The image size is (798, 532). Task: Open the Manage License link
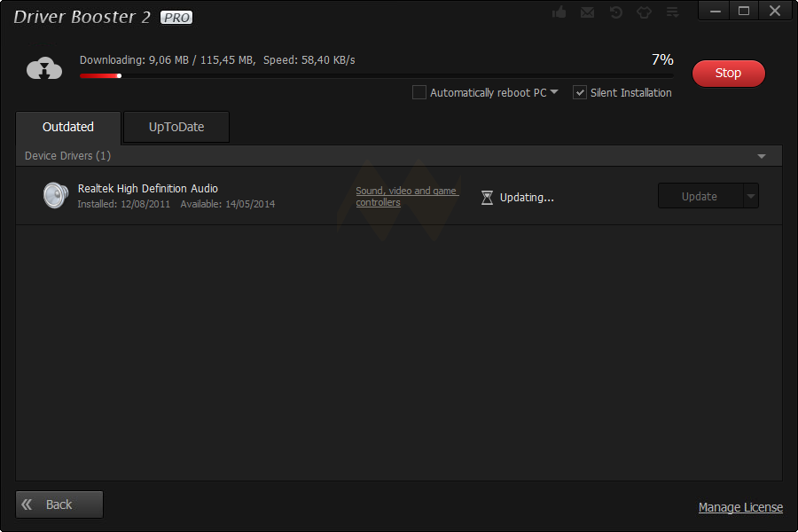(740, 507)
